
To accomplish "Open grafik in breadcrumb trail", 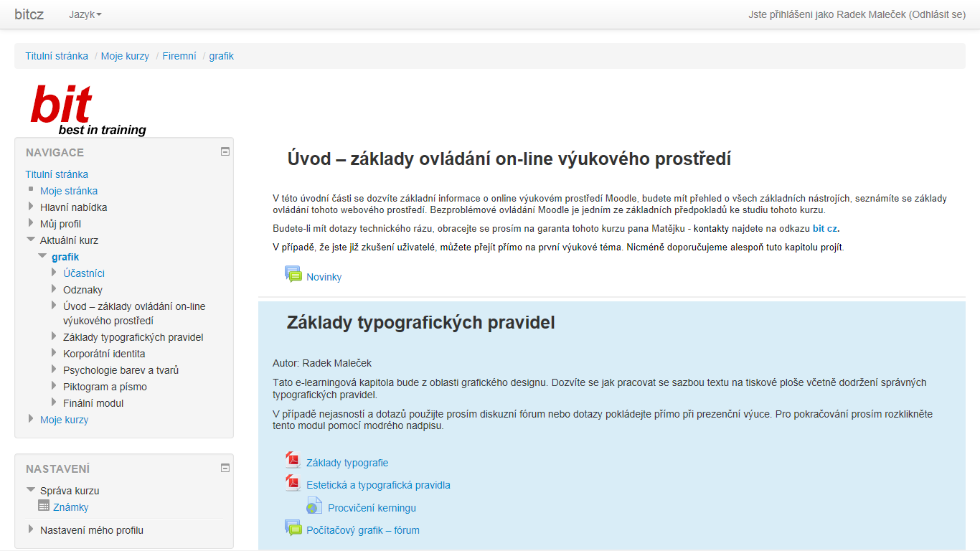I will click(222, 56).
